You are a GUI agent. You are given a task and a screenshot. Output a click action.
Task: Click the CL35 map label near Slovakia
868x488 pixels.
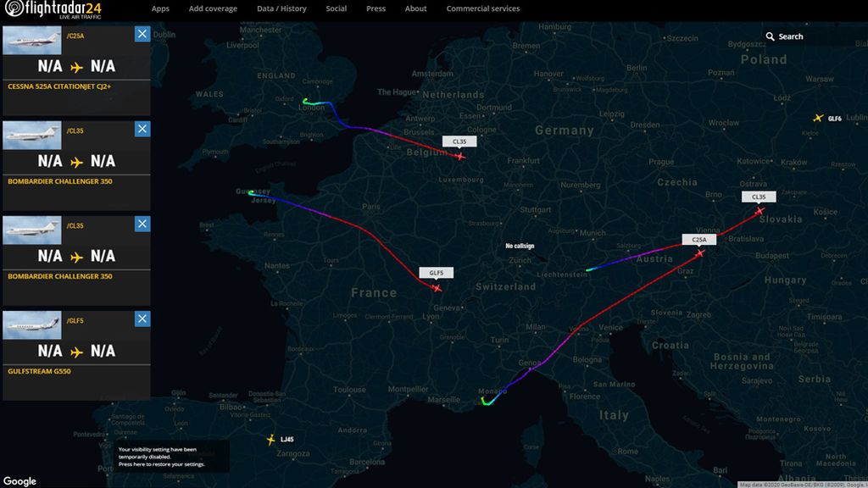[x=759, y=197]
